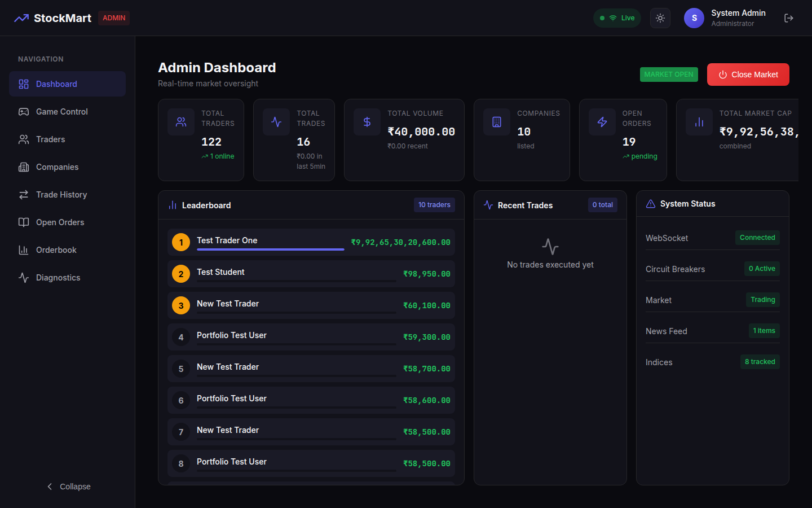Collapse the navigation sidebar
The image size is (812, 508).
click(x=68, y=486)
